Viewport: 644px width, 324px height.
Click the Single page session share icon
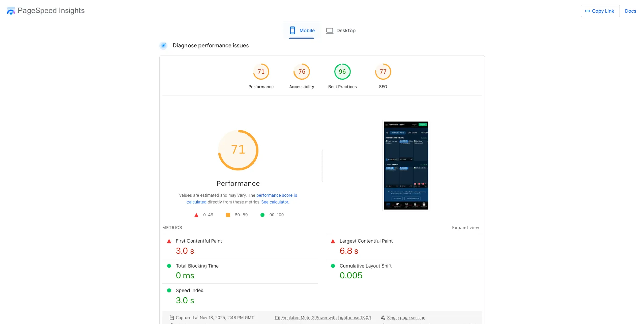tap(383, 317)
